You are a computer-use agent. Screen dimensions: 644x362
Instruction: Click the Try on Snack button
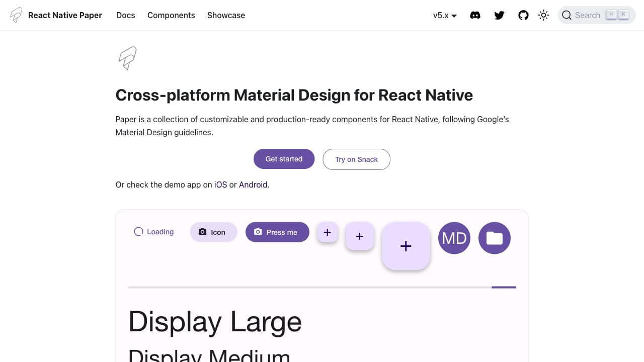pos(356,159)
